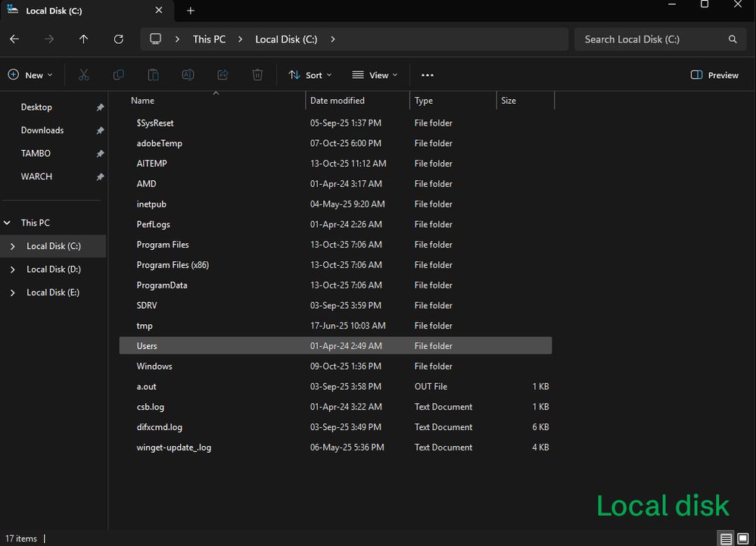Open the View dropdown menu
This screenshot has height=546, width=756.
(375, 75)
